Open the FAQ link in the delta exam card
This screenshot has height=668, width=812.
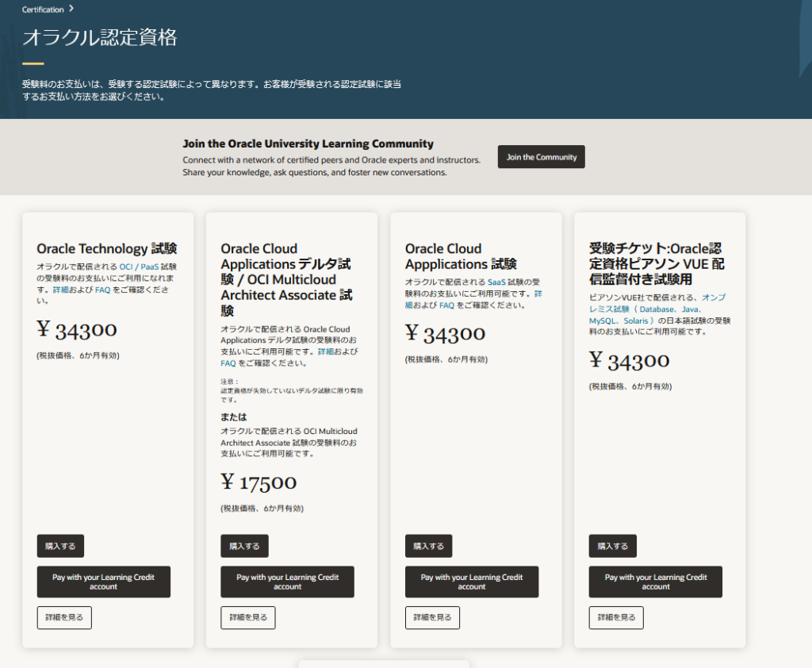click(228, 363)
